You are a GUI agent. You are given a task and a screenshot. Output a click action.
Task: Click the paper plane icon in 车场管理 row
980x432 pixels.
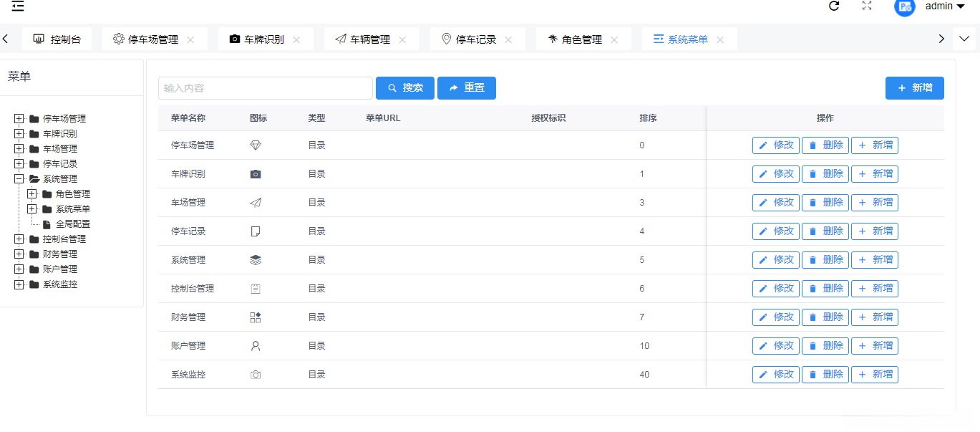[256, 203]
